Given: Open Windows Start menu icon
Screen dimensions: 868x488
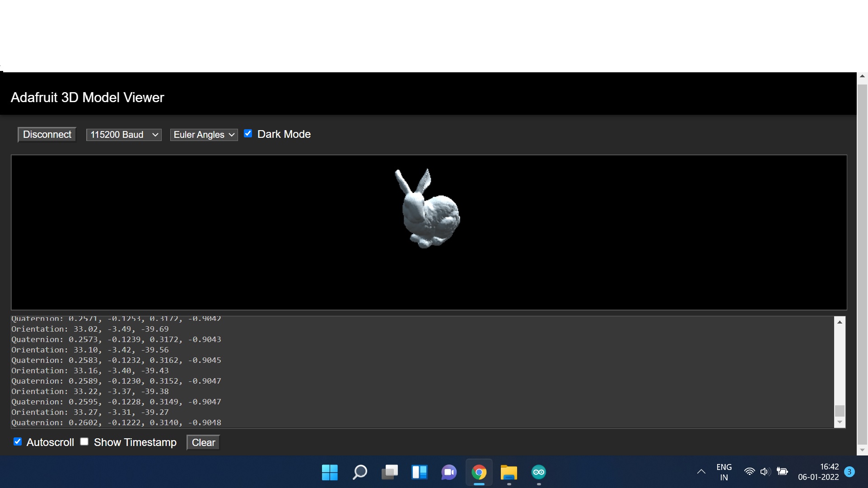Looking at the screenshot, I should coord(330,472).
